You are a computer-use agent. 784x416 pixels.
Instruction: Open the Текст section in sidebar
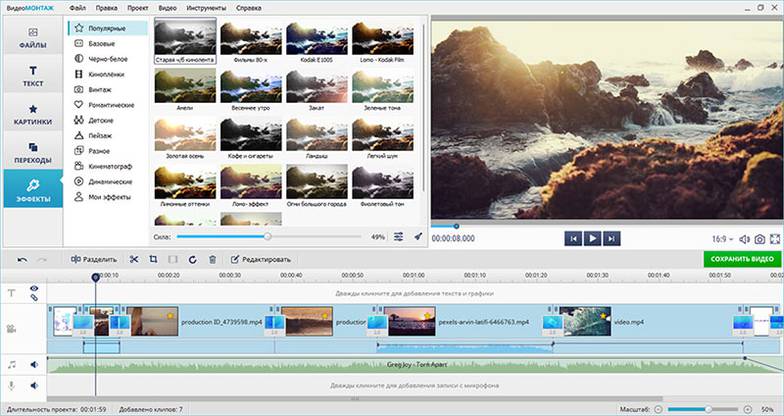(x=33, y=76)
